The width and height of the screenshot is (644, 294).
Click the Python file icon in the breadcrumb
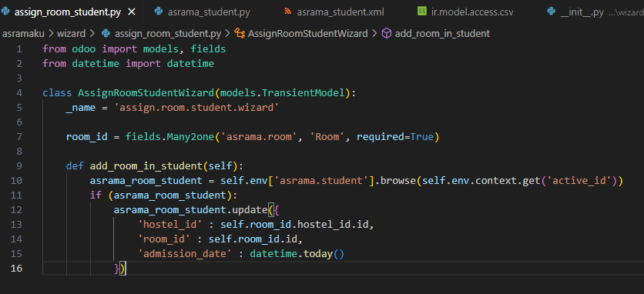tap(106, 33)
